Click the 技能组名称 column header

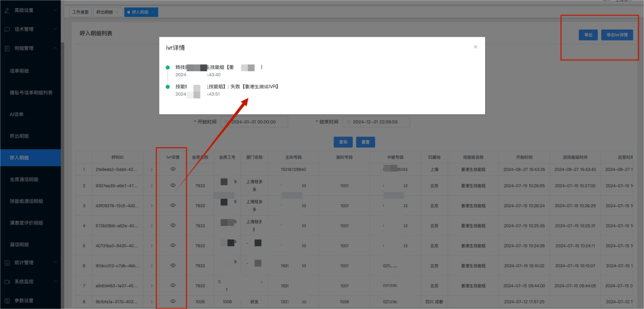[x=473, y=157]
